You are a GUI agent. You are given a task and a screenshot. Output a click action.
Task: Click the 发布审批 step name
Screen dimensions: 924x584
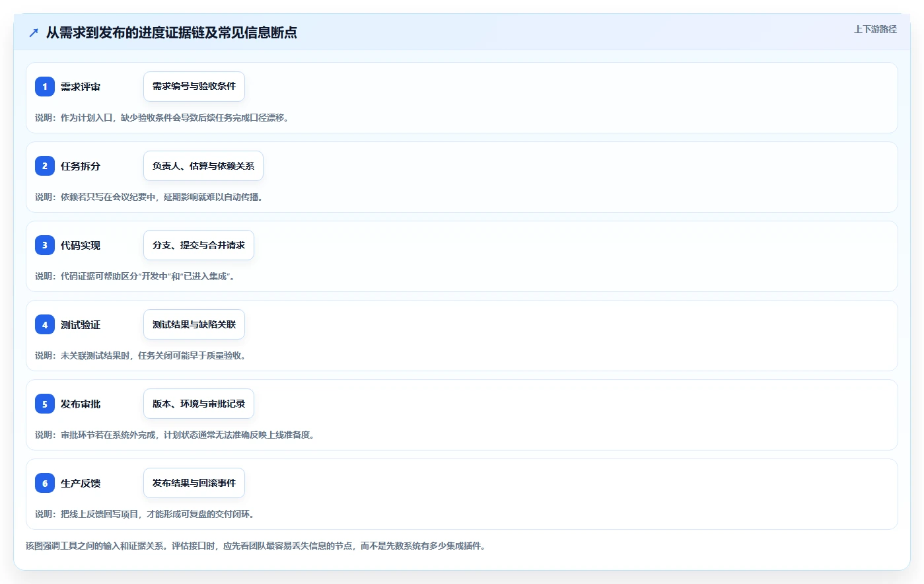point(81,404)
